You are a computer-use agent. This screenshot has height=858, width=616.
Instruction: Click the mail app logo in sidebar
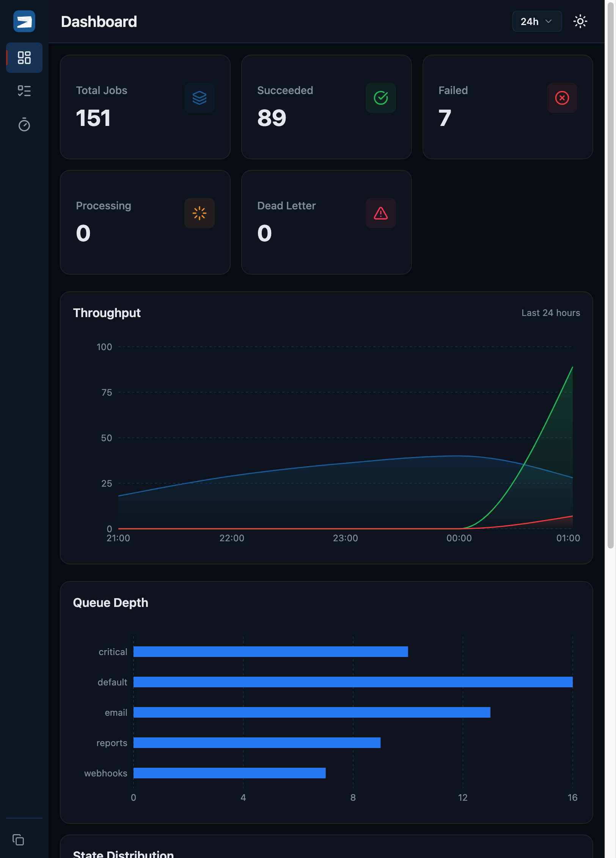24,22
